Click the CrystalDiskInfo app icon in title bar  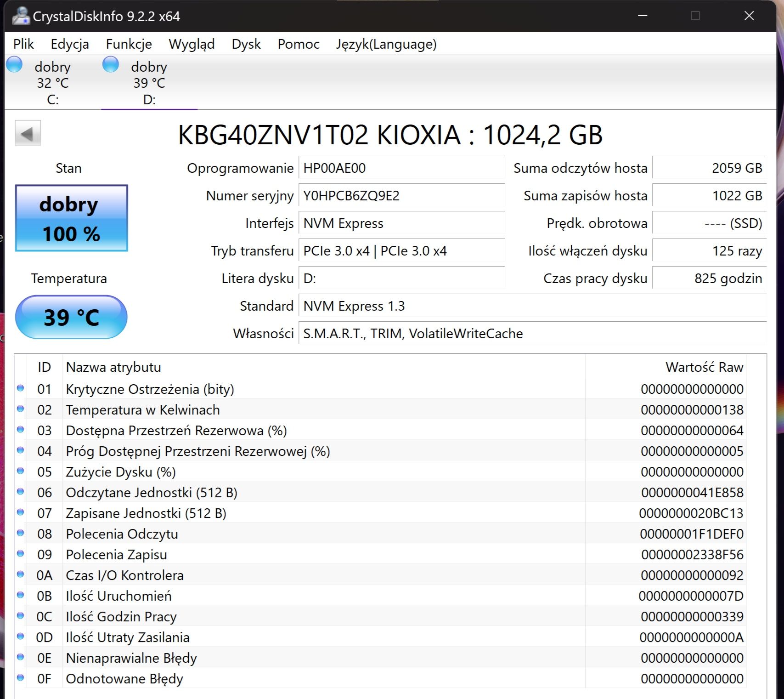point(21,16)
